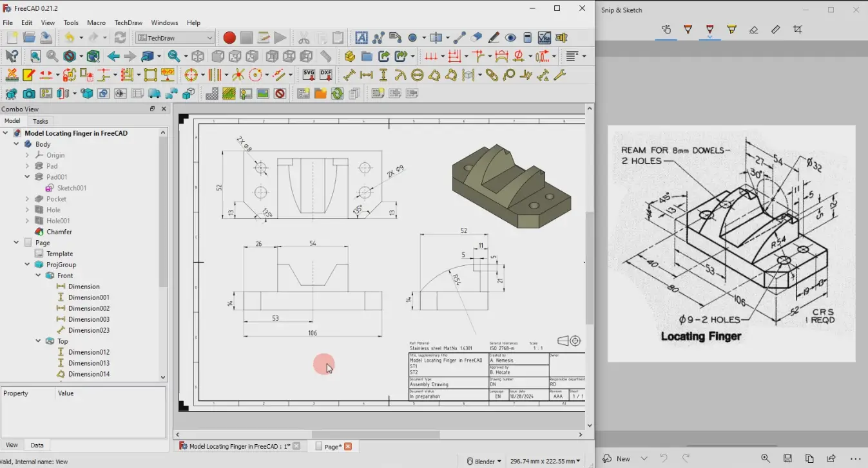The image size is (868, 468).
Task: Click the Fit All zoom icon
Action: pos(35,57)
